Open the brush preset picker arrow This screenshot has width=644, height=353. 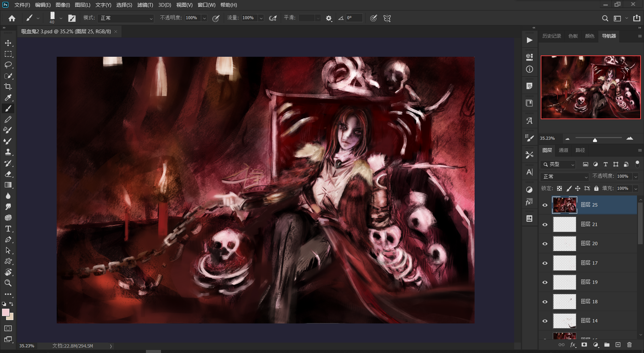click(61, 18)
